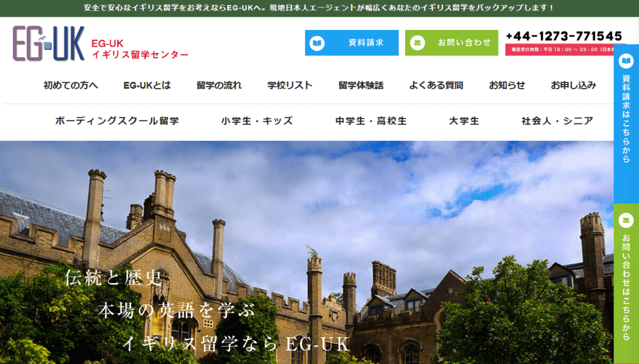The width and height of the screenshot is (639, 364).
Task: Open the よくある質問 menu item
Action: [436, 85]
